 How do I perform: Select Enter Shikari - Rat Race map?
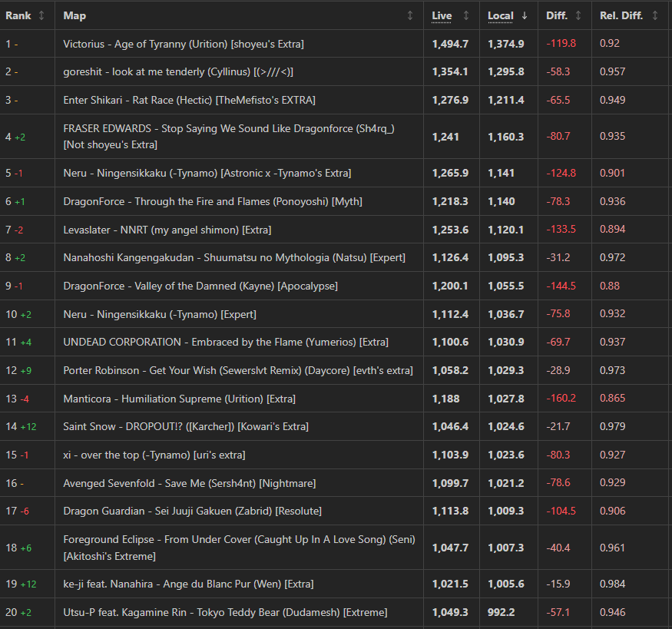pyautogui.click(x=190, y=100)
